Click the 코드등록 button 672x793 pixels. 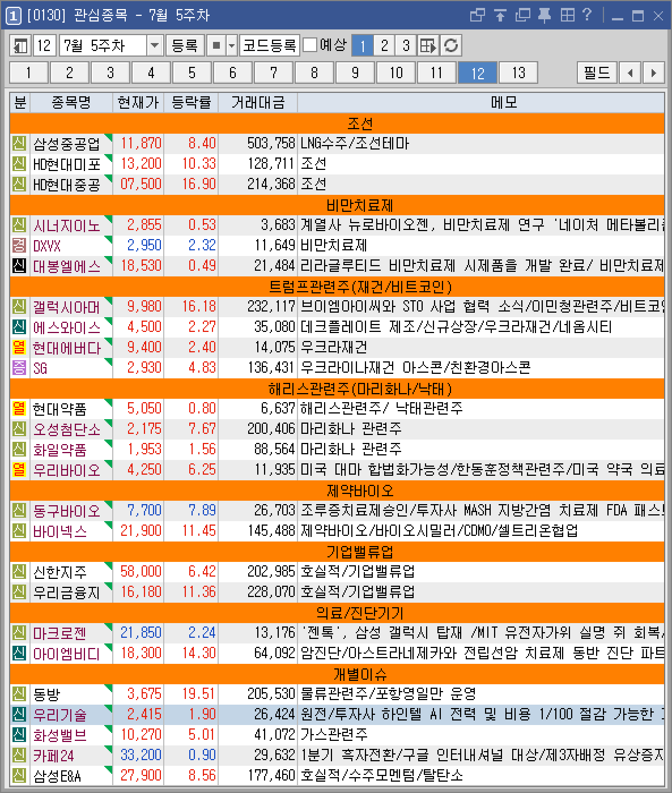pyautogui.click(x=269, y=46)
